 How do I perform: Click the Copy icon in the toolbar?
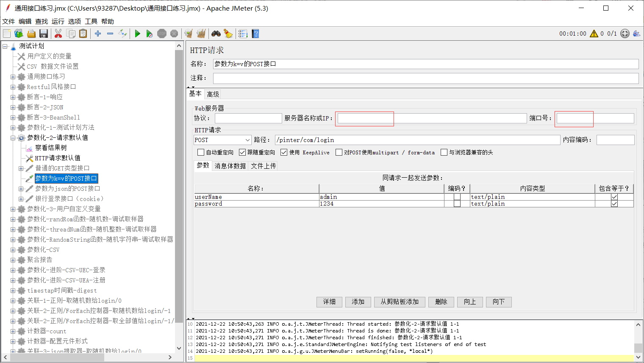(x=71, y=34)
